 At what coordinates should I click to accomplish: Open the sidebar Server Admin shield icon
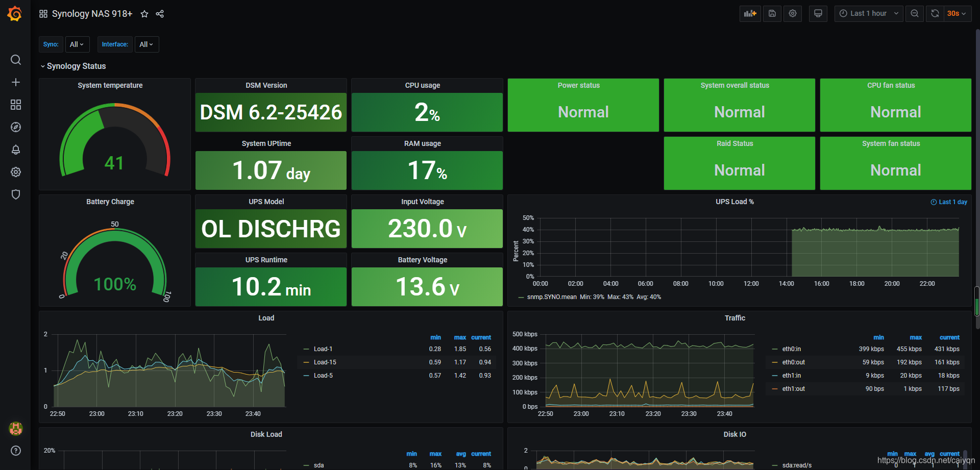coord(16,194)
